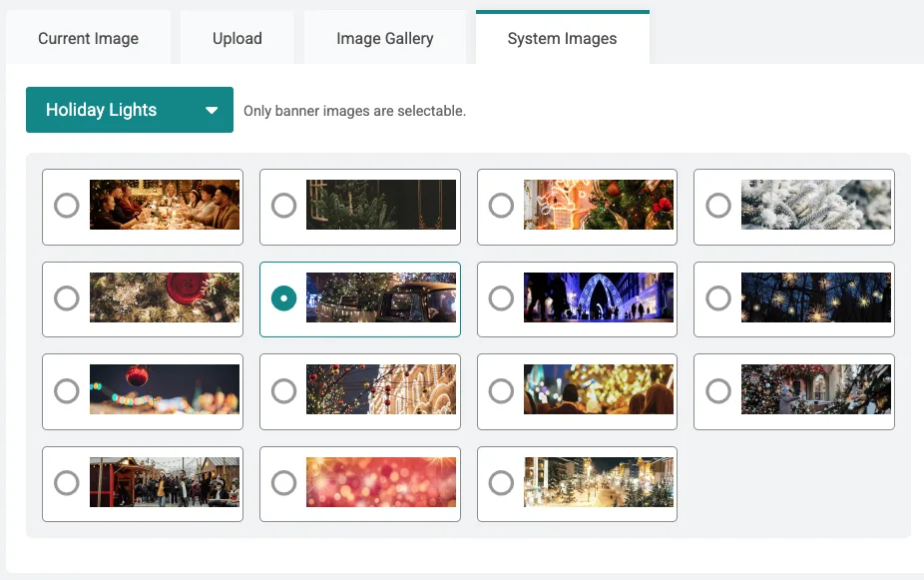The image size is (924, 580).
Task: Select radio button for pink bokeh banner
Action: tap(284, 483)
